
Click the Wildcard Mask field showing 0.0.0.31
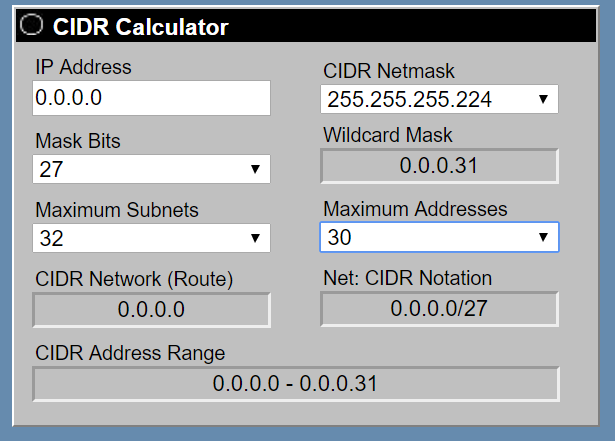[x=439, y=166]
